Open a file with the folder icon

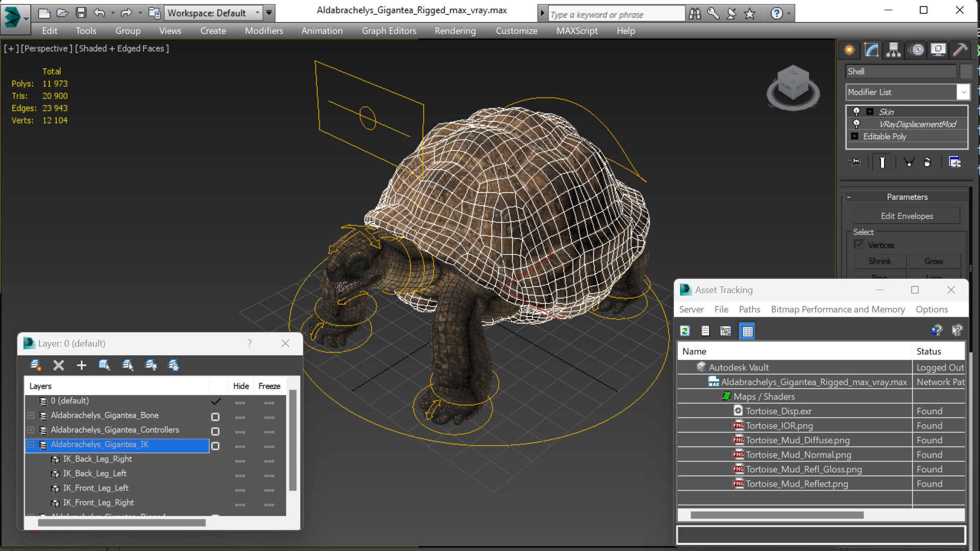(x=63, y=13)
